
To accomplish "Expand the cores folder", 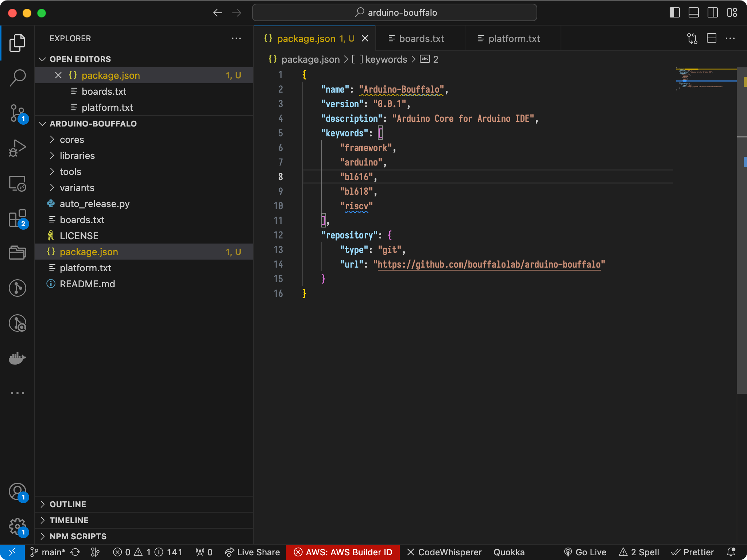I will 144,140.
